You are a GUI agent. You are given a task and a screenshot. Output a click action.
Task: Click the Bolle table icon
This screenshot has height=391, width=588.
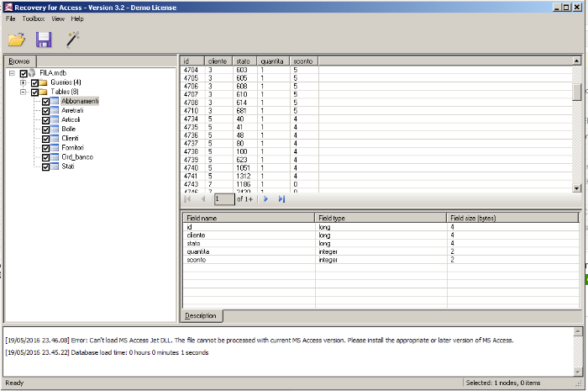click(55, 129)
